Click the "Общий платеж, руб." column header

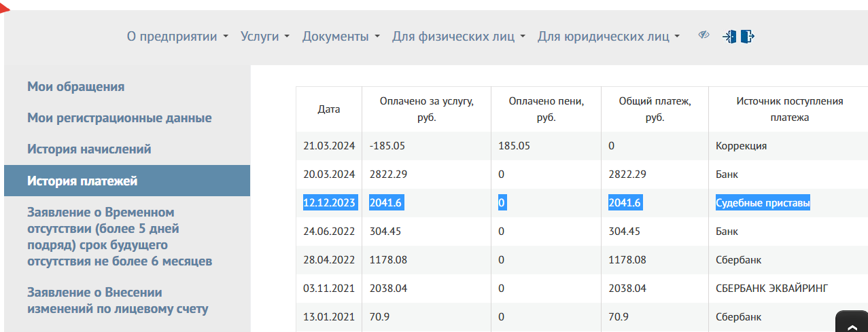pyautogui.click(x=654, y=109)
